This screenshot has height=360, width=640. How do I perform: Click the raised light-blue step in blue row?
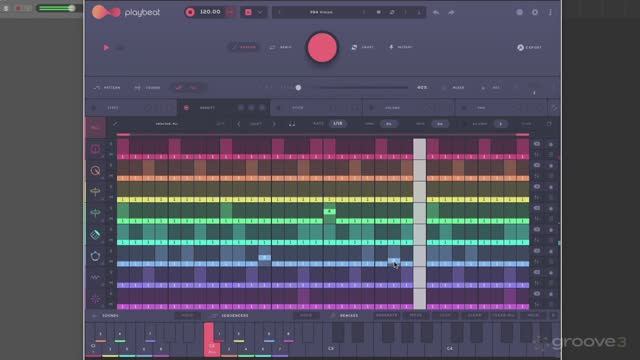pos(264,258)
